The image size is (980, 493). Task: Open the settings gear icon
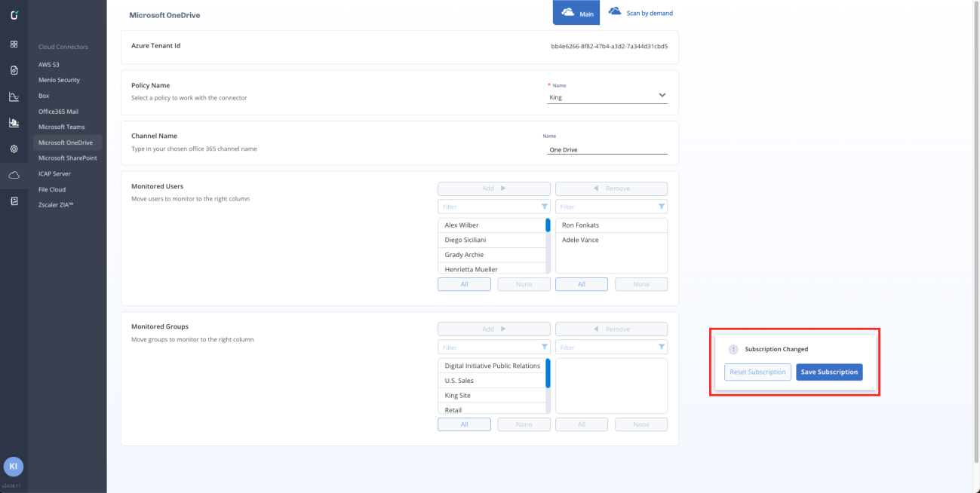pos(14,149)
